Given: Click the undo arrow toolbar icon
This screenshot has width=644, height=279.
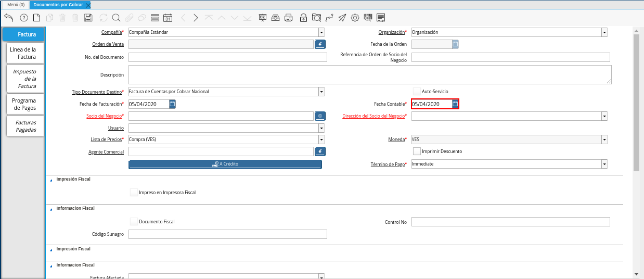Looking at the screenshot, I should [x=8, y=18].
